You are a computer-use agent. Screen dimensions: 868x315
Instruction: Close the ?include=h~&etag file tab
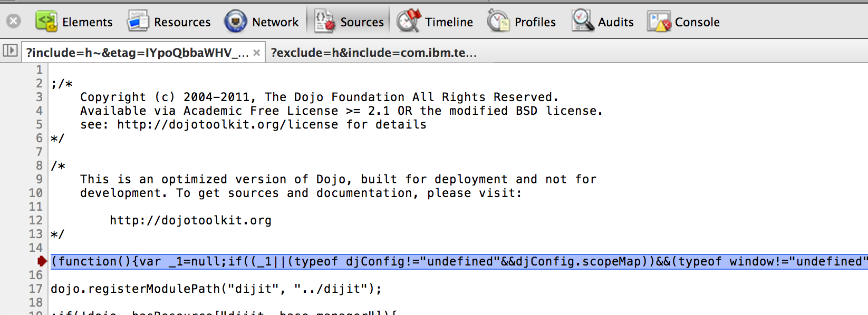tap(256, 53)
